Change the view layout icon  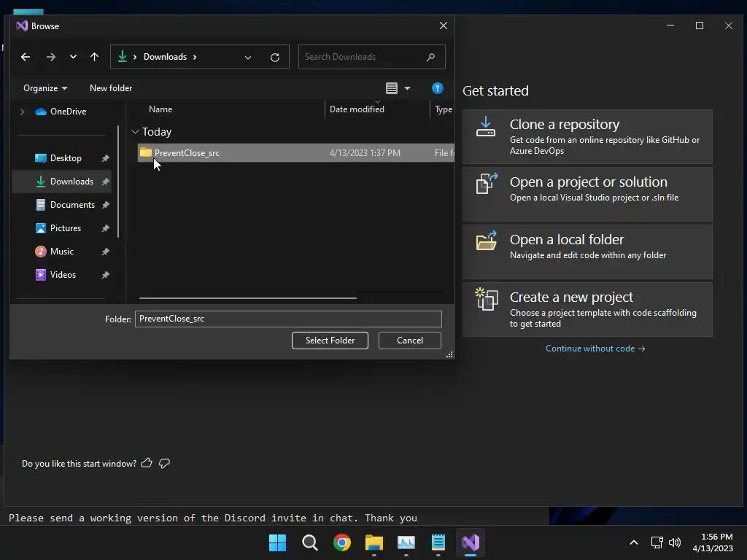click(x=392, y=88)
